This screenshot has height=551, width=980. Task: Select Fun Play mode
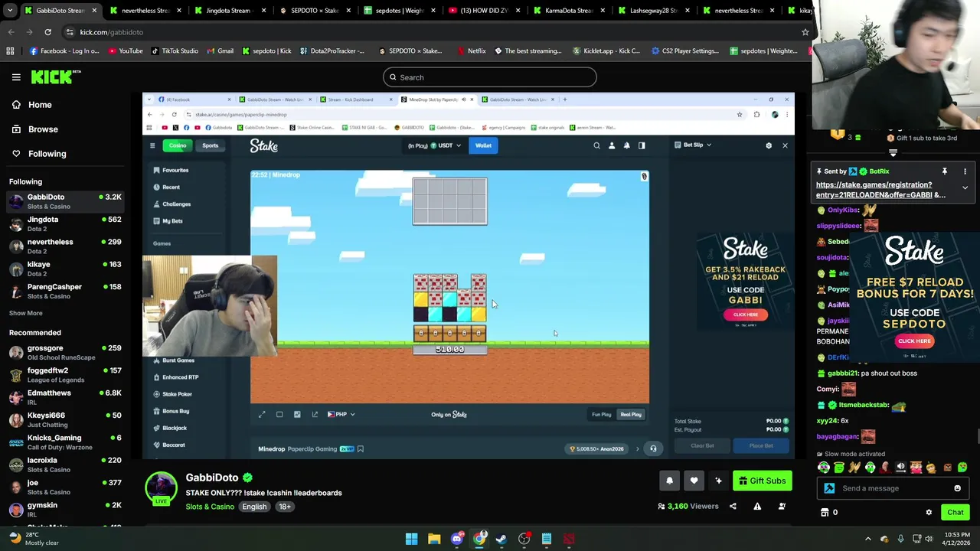(x=601, y=414)
